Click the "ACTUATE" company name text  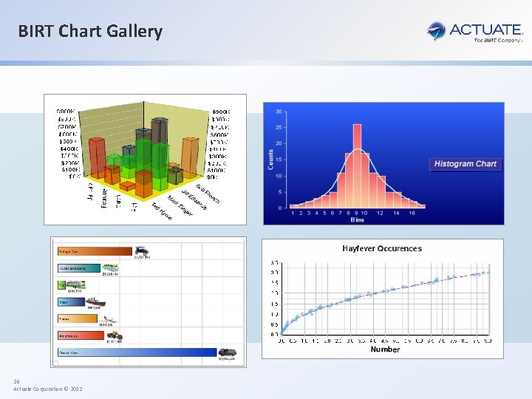click(x=486, y=30)
